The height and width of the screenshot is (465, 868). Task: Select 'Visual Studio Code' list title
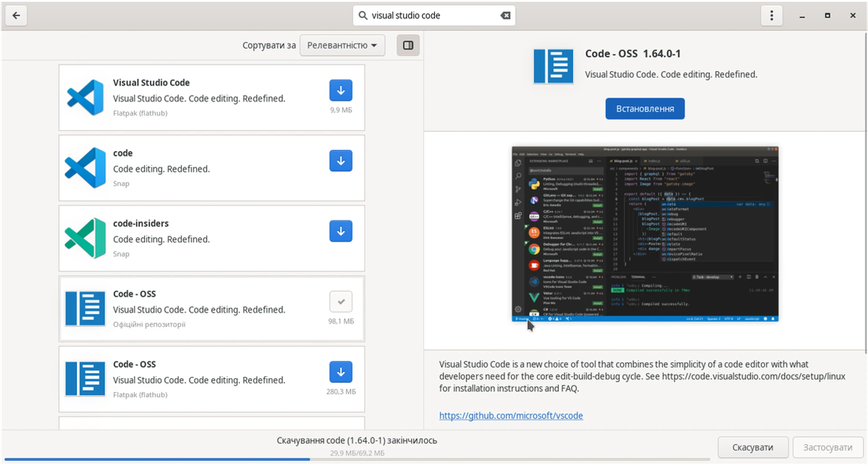pyautogui.click(x=151, y=83)
